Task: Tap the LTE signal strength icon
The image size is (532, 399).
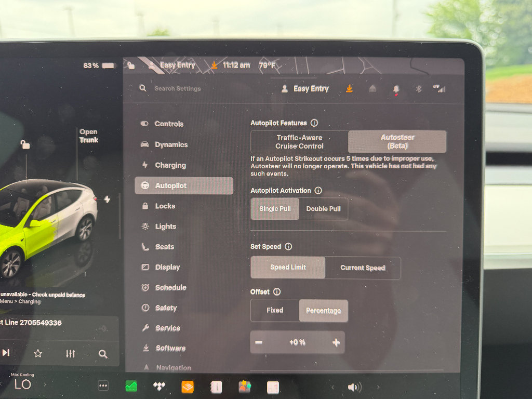Action: tap(440, 88)
